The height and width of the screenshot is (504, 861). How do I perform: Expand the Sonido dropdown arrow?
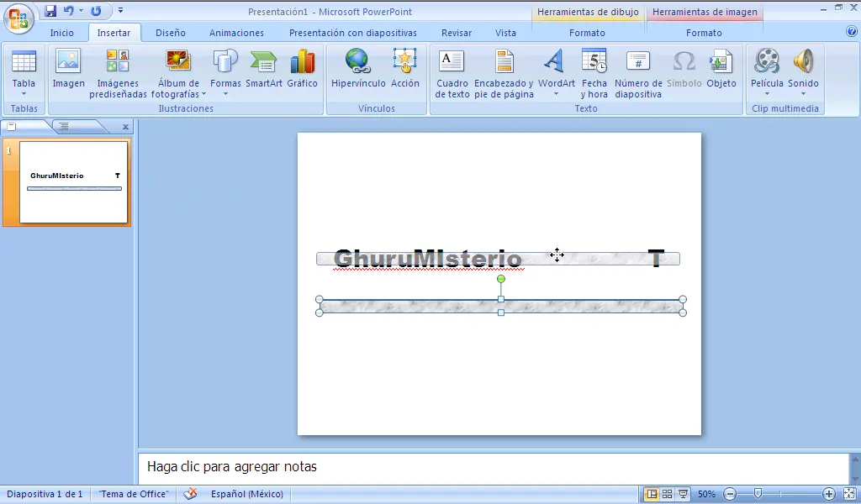[x=803, y=94]
